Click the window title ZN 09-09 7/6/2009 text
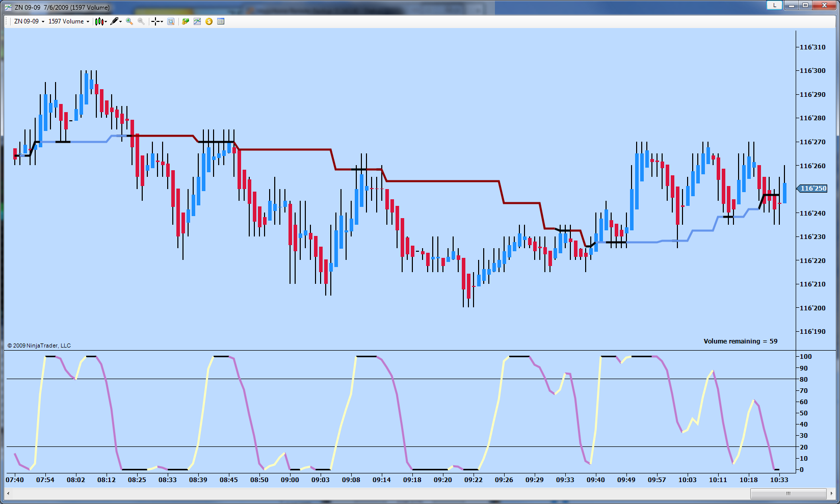Image resolution: width=840 pixels, height=504 pixels. 62,8
